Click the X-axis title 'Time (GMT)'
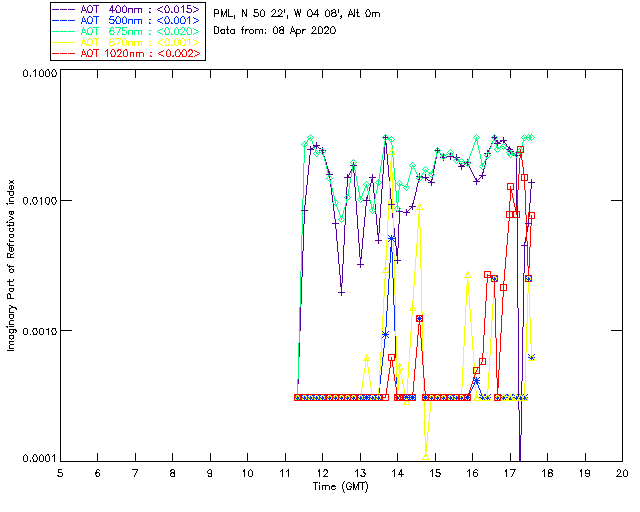This screenshot has height=512, width=640. pos(341,487)
